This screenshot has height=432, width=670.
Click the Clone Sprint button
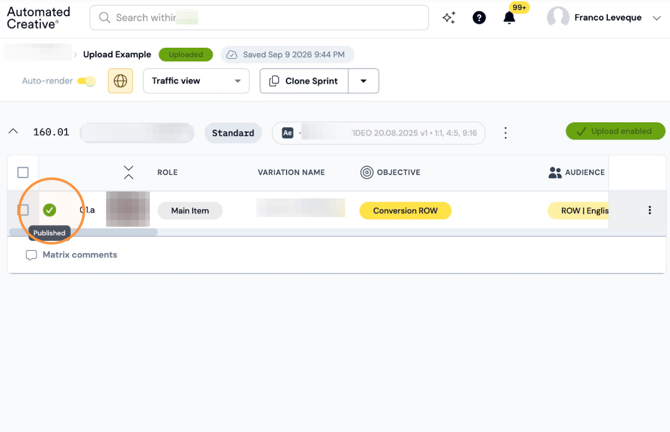coord(304,81)
